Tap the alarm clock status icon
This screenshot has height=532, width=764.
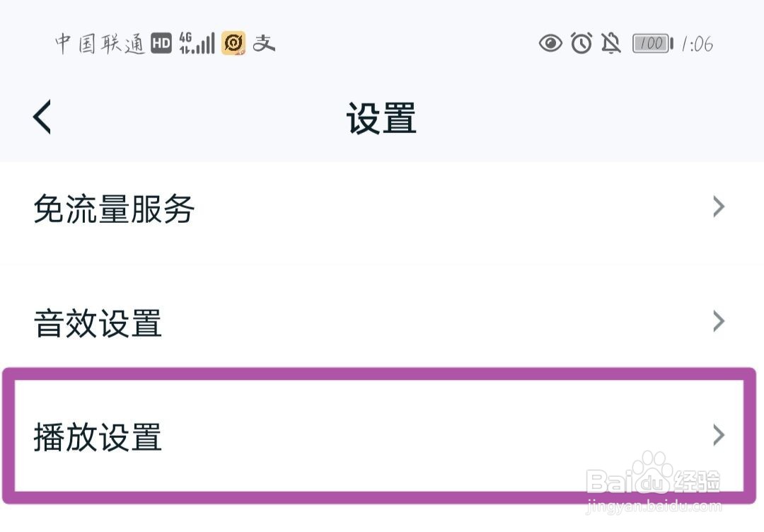pyautogui.click(x=581, y=44)
